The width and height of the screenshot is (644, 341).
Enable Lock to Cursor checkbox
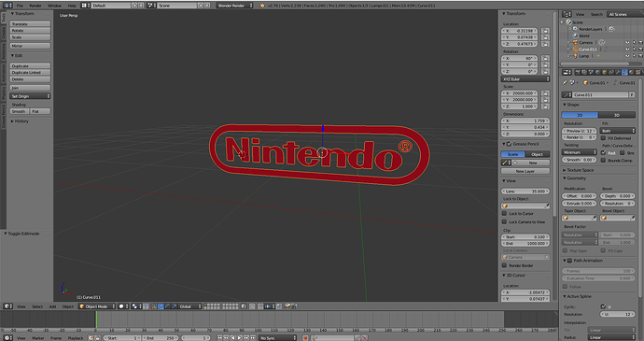pyautogui.click(x=504, y=214)
